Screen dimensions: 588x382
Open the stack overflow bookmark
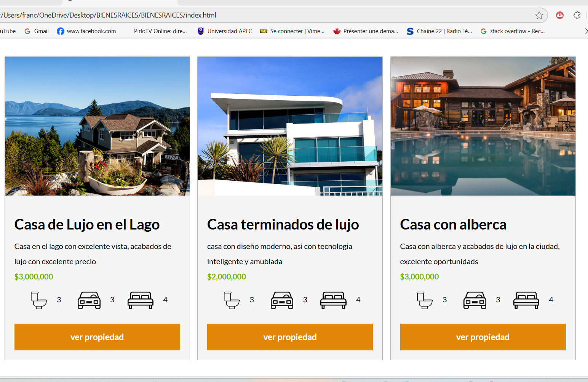pos(513,31)
